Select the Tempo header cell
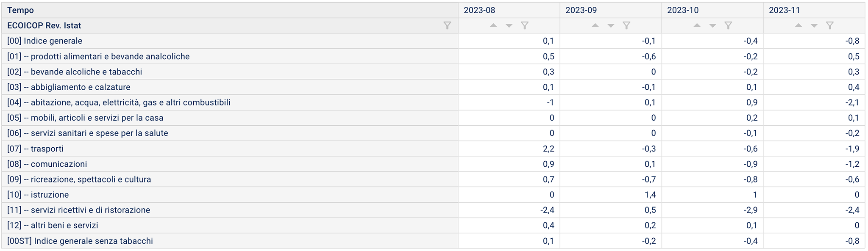Image resolution: width=868 pixels, height=251 pixels. [x=230, y=10]
